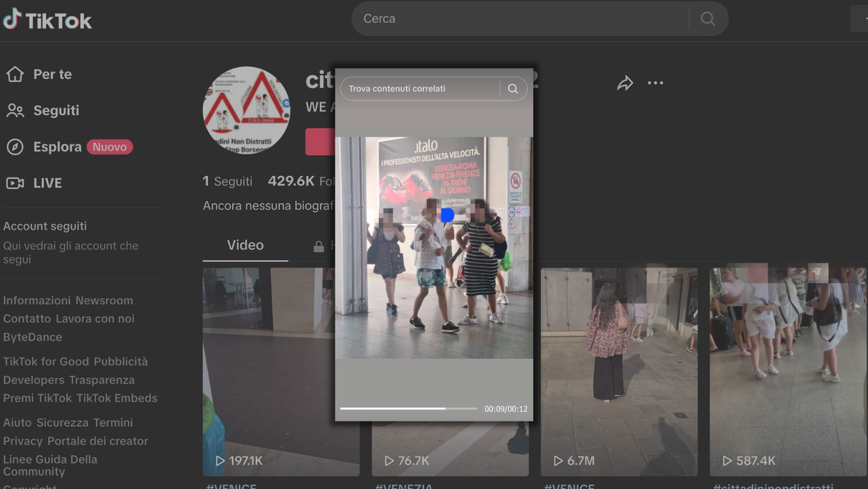Open the video with 6.7M views
Image resolution: width=868 pixels, height=489 pixels.
tap(619, 372)
